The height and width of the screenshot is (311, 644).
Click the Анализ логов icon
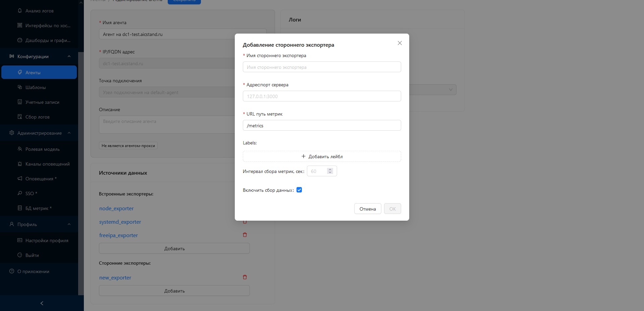coord(20,11)
